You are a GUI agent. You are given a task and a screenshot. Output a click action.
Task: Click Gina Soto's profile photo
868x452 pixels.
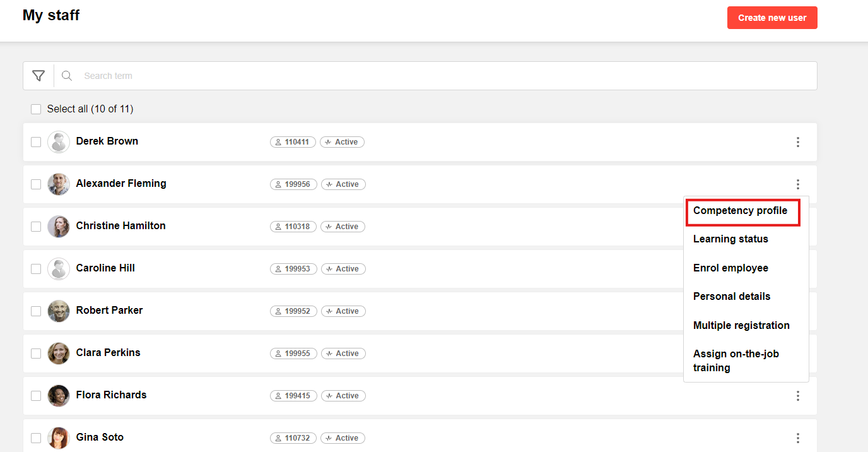(x=59, y=438)
